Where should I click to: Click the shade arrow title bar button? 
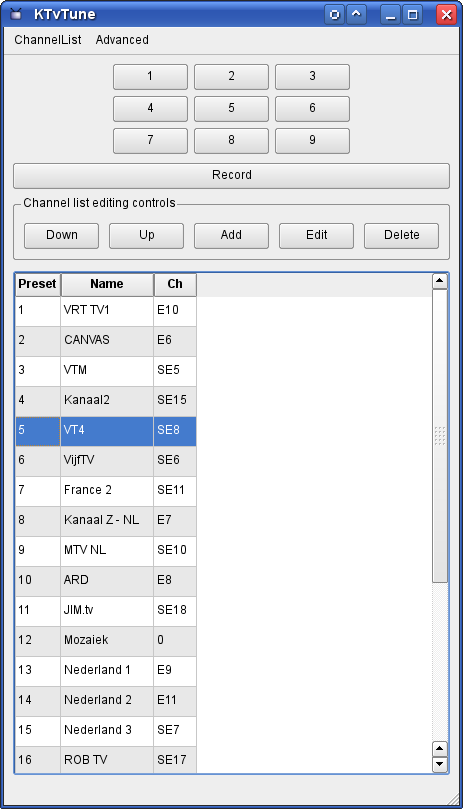tap(356, 14)
